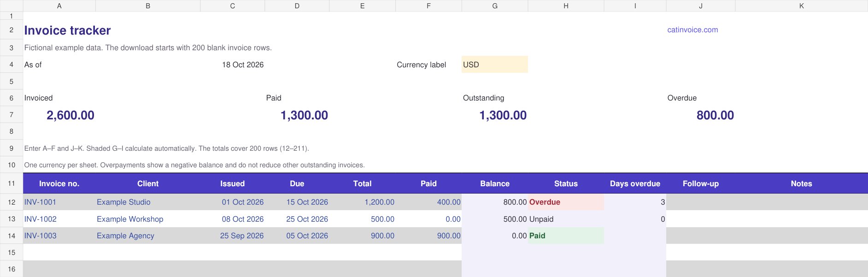The image size is (868, 277).
Task: Select column F header
Action: [x=429, y=6]
